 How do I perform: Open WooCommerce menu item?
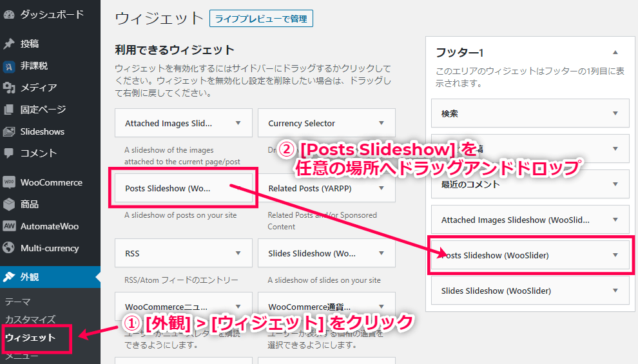50,182
